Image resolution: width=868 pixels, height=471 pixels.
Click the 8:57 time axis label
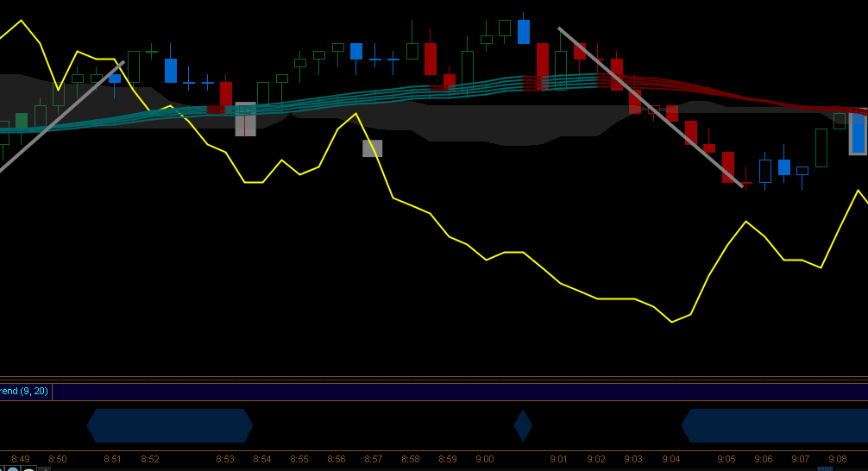tap(373, 459)
